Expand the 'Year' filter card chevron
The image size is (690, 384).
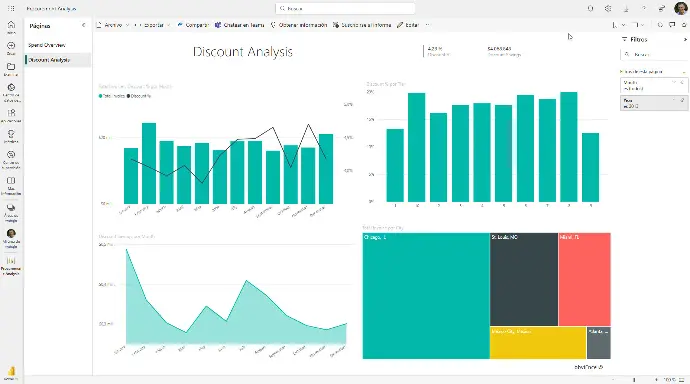click(674, 100)
